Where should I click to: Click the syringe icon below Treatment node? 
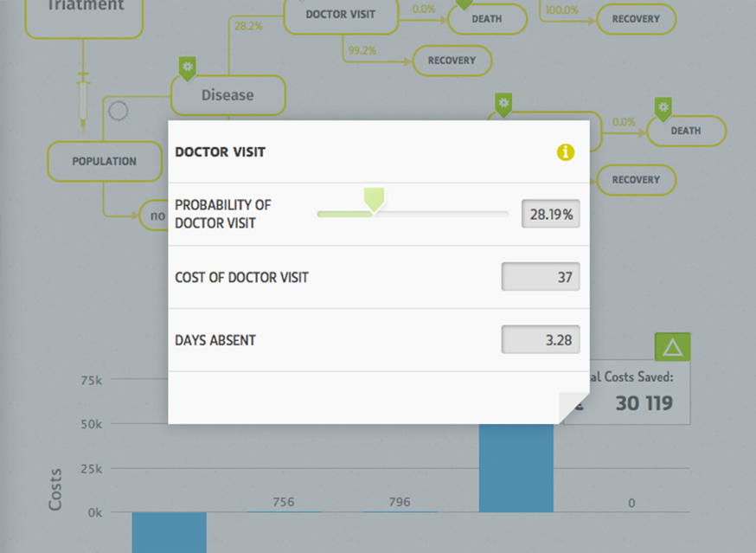[83, 100]
